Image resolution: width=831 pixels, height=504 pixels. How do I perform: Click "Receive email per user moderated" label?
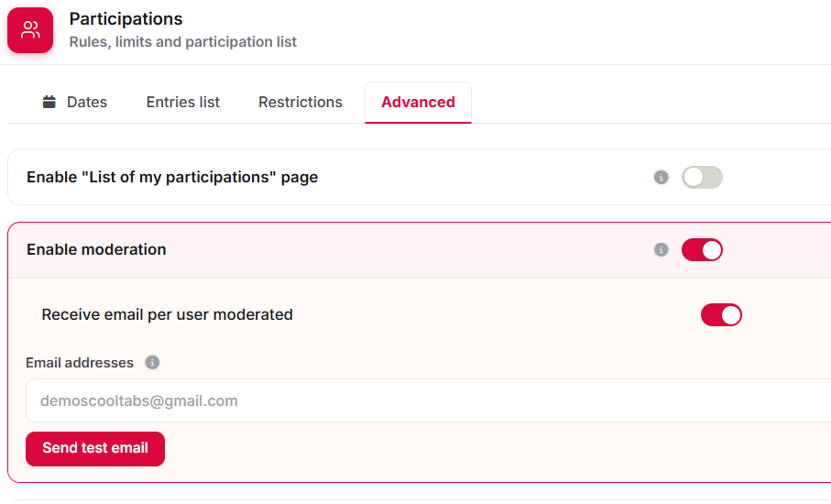click(168, 315)
